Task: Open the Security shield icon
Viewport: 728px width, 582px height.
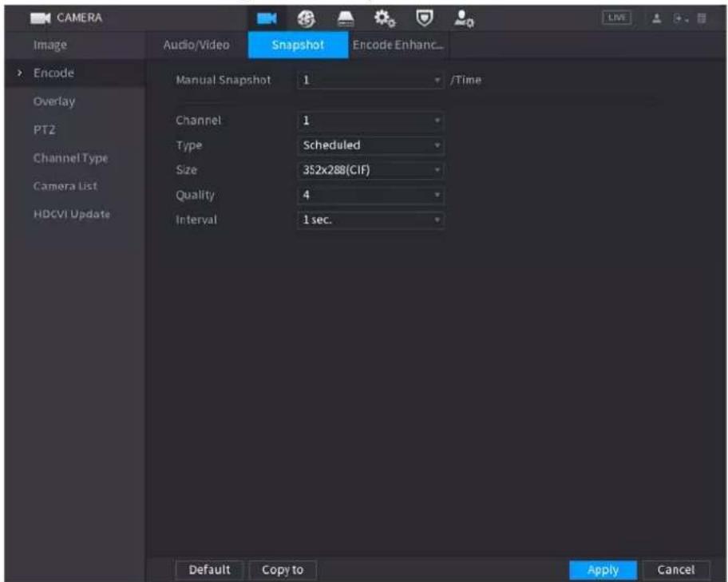Action: click(425, 18)
